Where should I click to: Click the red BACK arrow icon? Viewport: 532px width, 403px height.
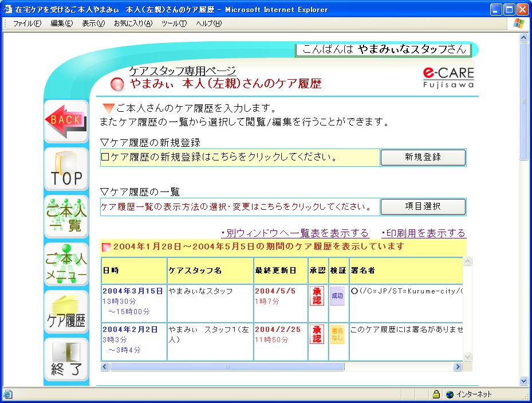pyautogui.click(x=65, y=121)
